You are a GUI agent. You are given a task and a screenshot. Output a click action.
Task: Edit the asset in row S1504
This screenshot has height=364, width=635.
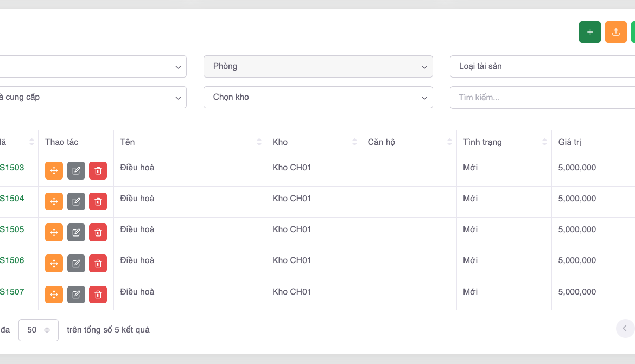76,201
